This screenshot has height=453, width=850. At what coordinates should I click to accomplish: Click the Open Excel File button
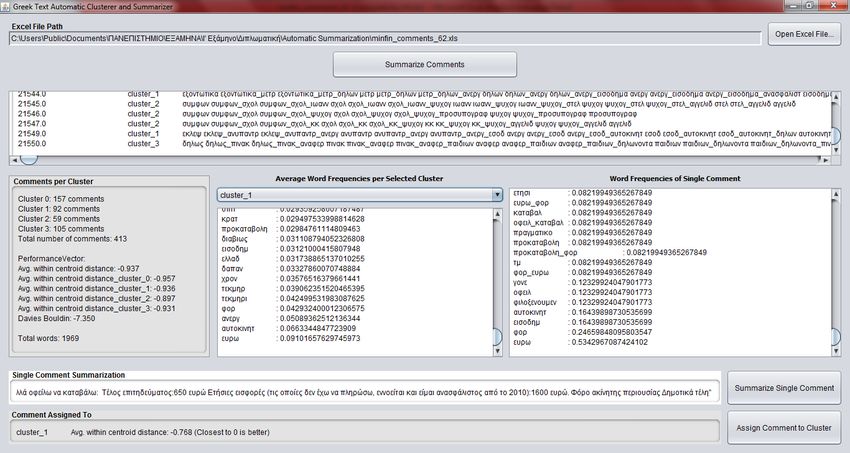(804, 34)
